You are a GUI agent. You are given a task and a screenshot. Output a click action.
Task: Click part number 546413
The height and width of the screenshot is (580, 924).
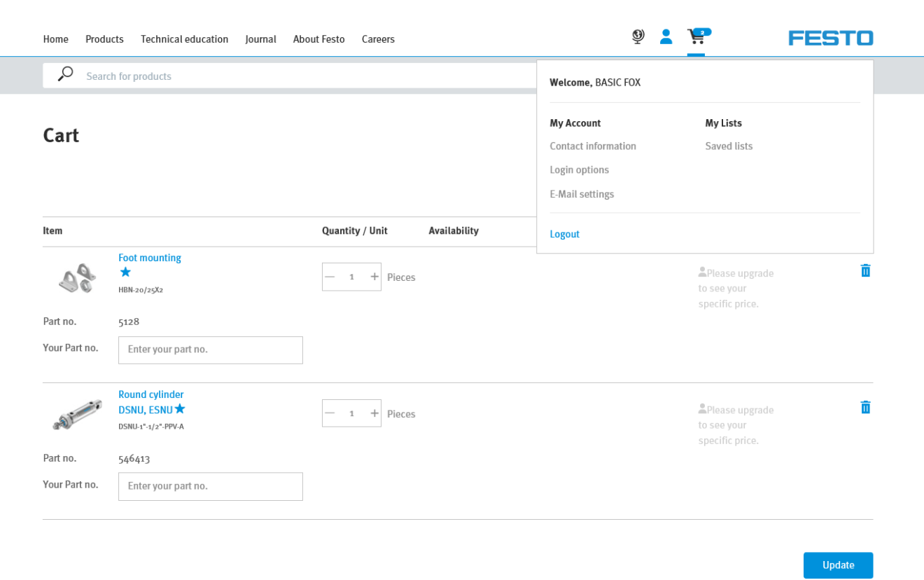click(134, 458)
